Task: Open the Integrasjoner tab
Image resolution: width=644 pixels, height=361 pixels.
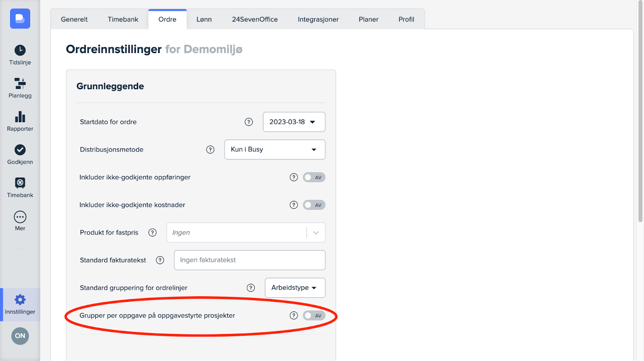Action: tap(318, 19)
